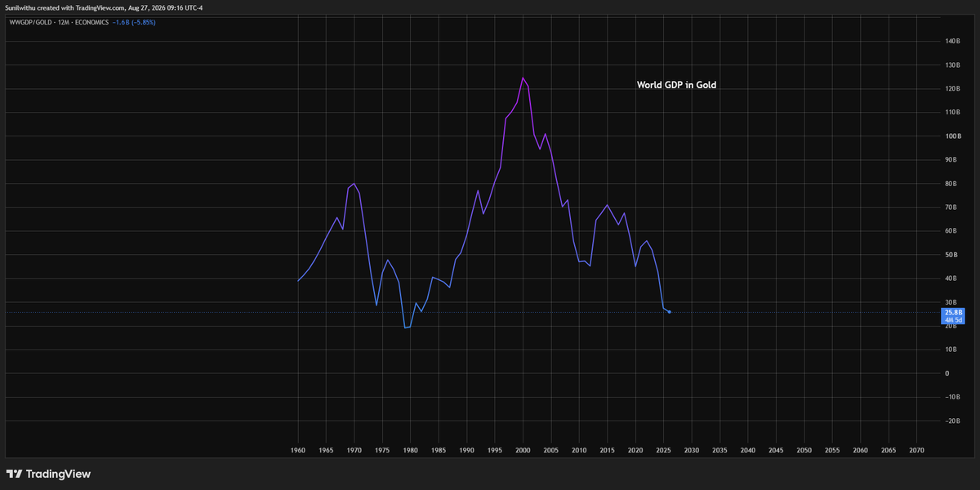
Task: Click the 2050 label on time axis
Action: pyautogui.click(x=804, y=450)
